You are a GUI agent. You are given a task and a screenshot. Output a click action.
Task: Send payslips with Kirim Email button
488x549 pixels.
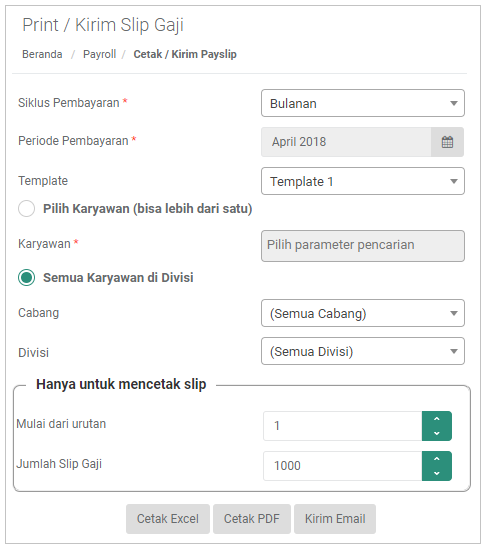pyautogui.click(x=335, y=519)
